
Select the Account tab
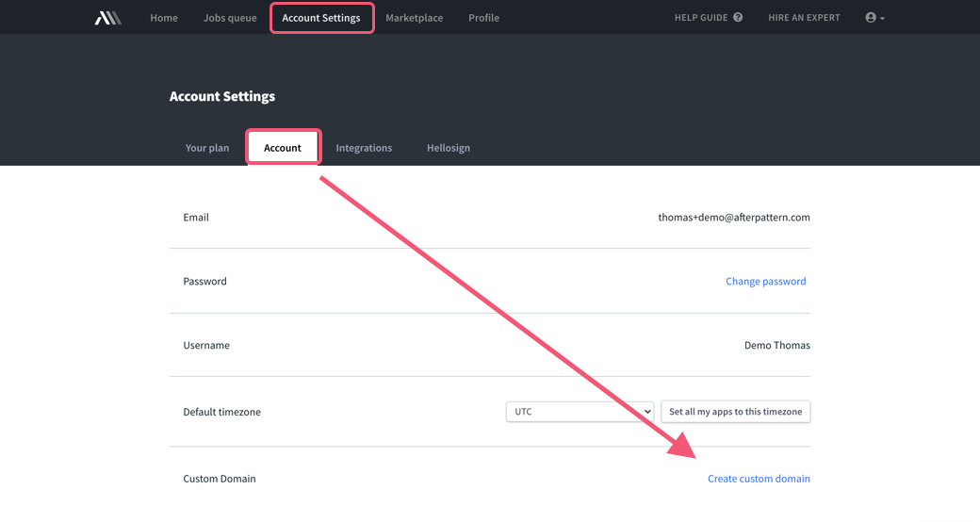pyautogui.click(x=283, y=148)
